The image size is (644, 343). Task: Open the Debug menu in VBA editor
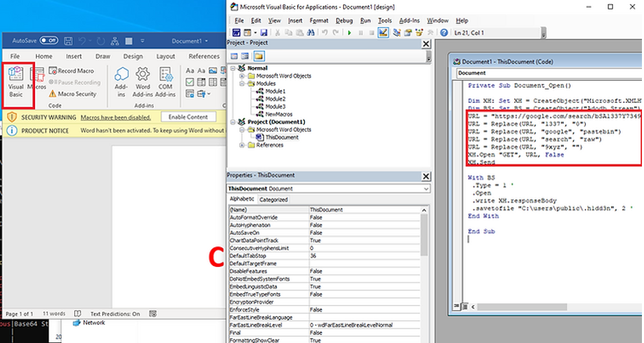(344, 21)
